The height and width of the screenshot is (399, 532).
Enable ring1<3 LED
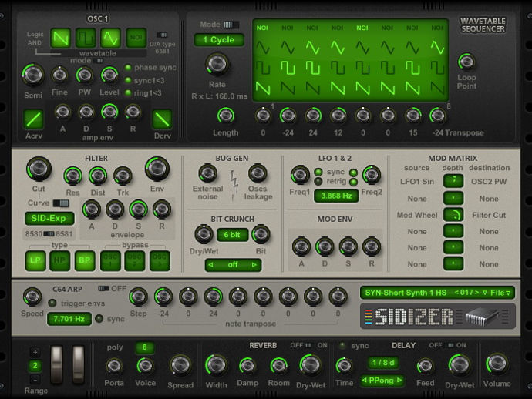coord(128,92)
